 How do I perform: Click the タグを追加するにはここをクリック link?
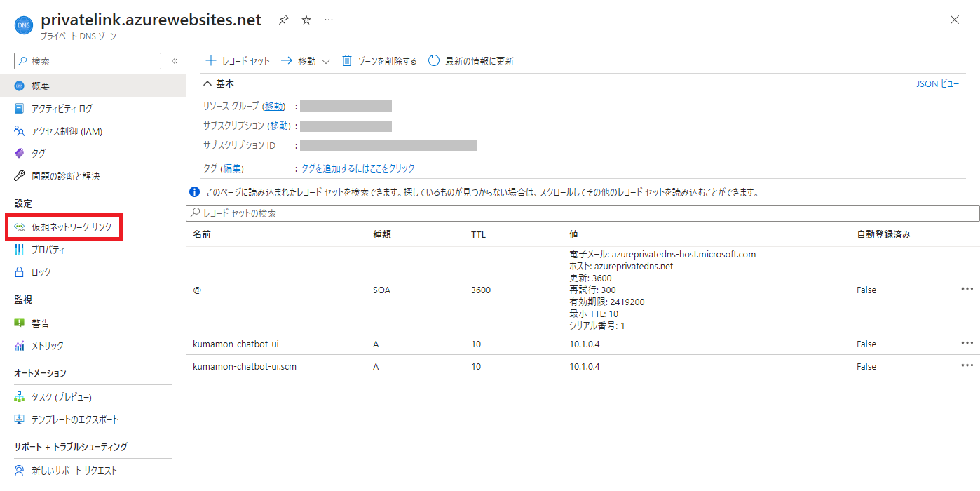(358, 168)
